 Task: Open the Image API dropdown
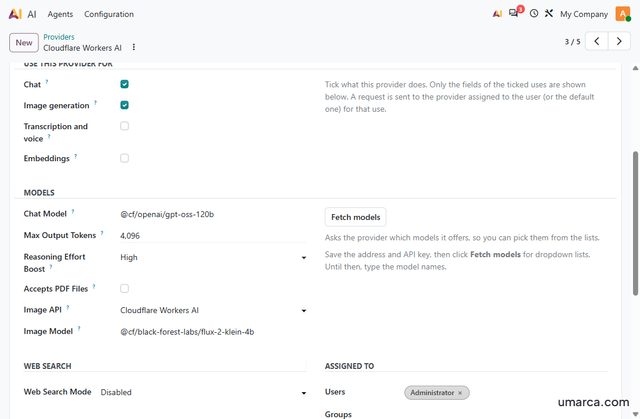[x=213, y=310]
